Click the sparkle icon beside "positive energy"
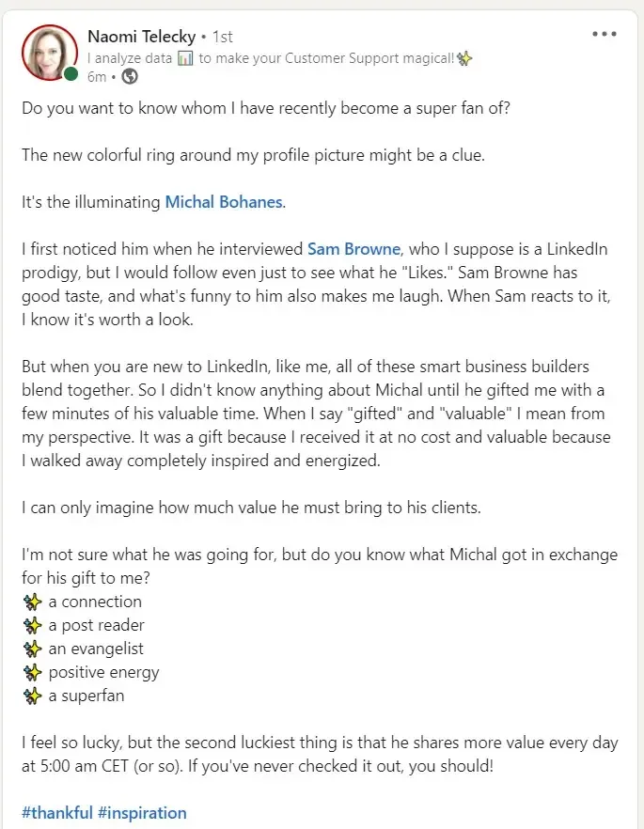This screenshot has width=644, height=829. (x=32, y=673)
